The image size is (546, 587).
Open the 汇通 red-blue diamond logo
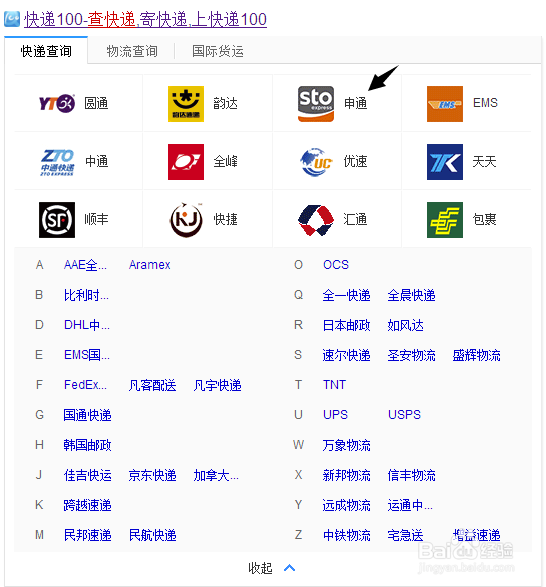pos(316,220)
